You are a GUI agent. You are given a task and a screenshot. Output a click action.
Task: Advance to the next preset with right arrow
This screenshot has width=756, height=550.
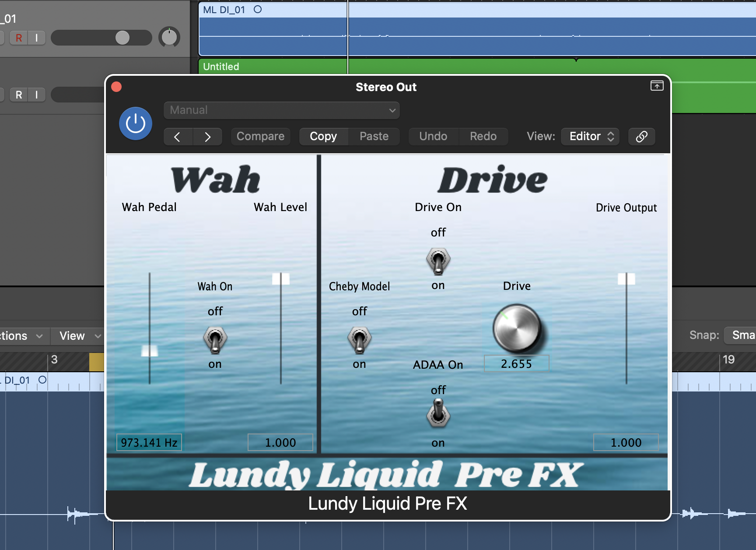pyautogui.click(x=207, y=137)
